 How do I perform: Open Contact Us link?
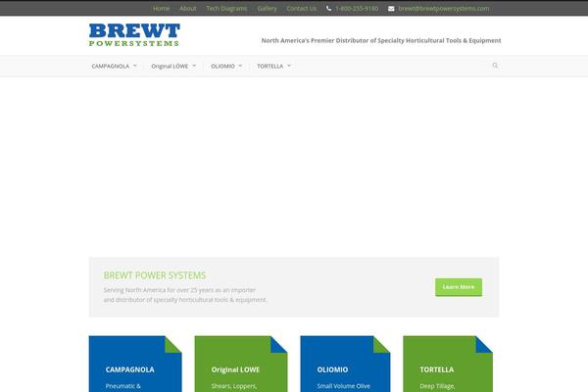(x=302, y=8)
